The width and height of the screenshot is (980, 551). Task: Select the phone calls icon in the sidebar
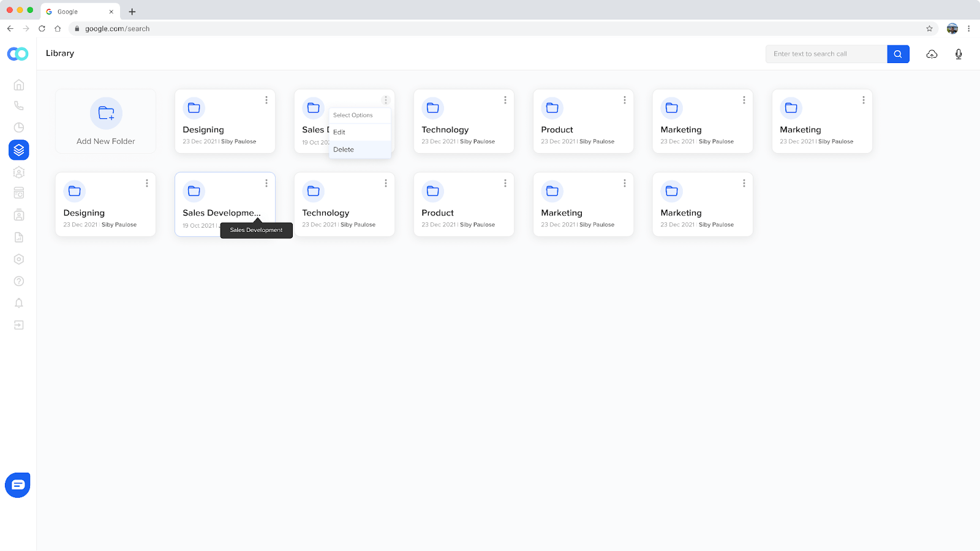click(18, 105)
